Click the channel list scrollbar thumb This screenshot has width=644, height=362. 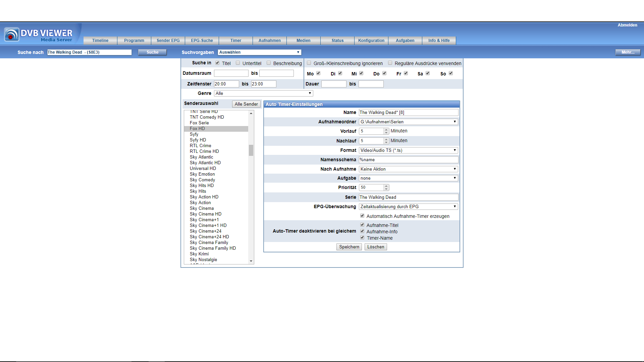tap(251, 150)
